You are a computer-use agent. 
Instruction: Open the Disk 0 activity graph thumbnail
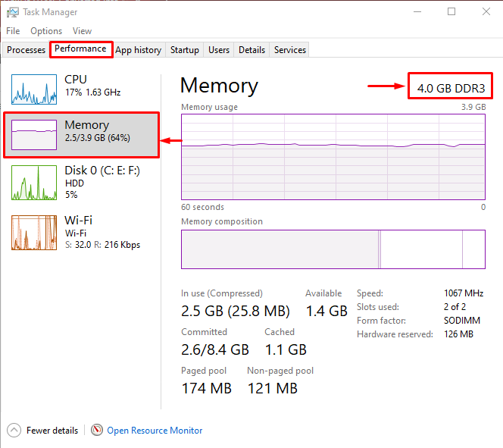click(x=34, y=183)
